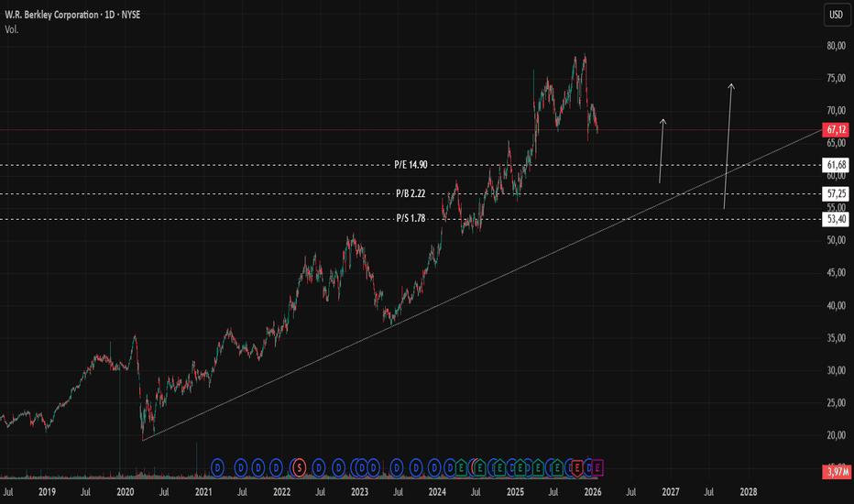Click the 2027 label on the time axis
This screenshot has height=504, width=854.
tap(671, 492)
